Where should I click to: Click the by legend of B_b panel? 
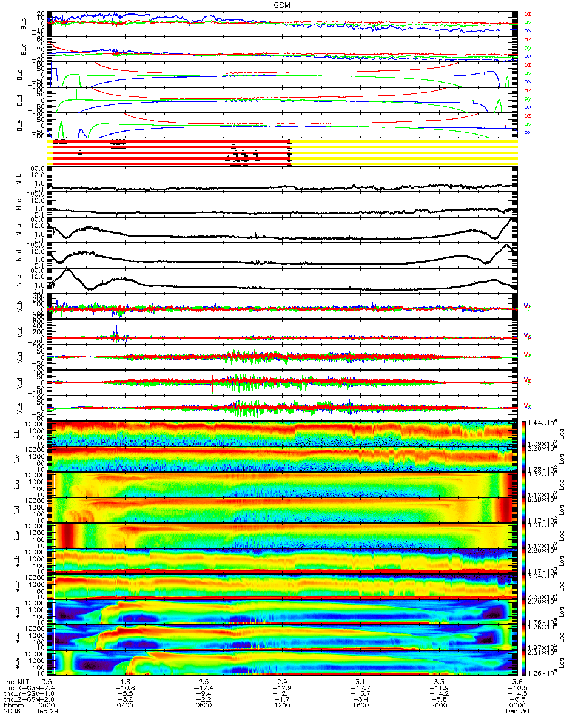tap(528, 22)
